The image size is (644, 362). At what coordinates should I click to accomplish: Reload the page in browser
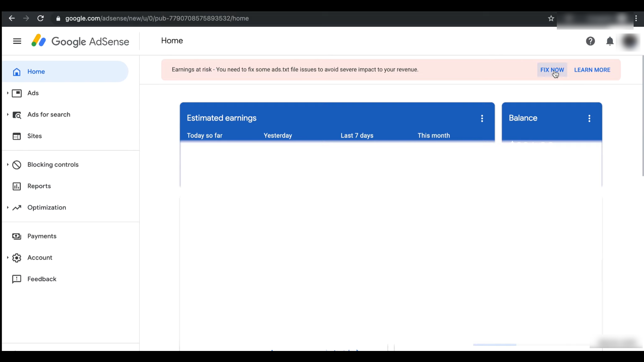(x=41, y=18)
